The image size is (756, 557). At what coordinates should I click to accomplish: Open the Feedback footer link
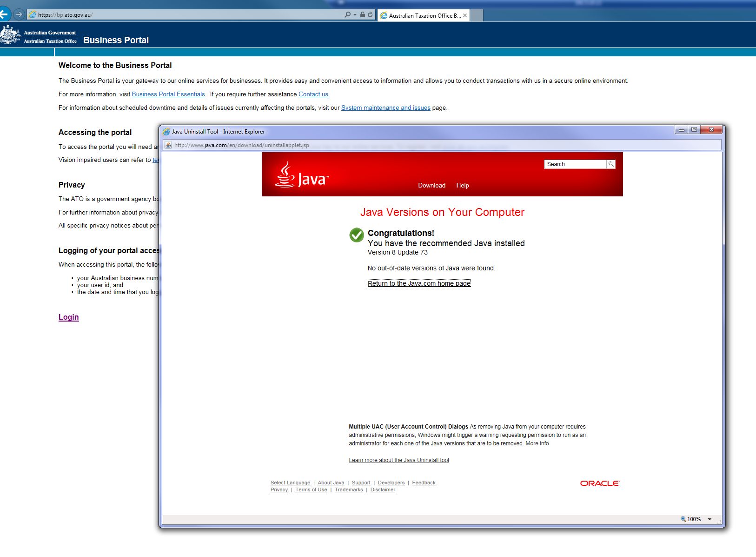click(424, 483)
